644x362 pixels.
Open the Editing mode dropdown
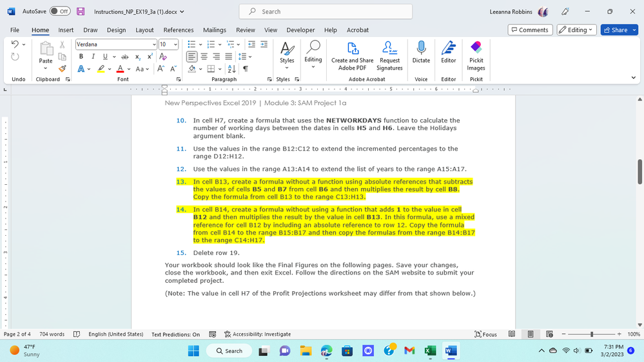coord(577,30)
